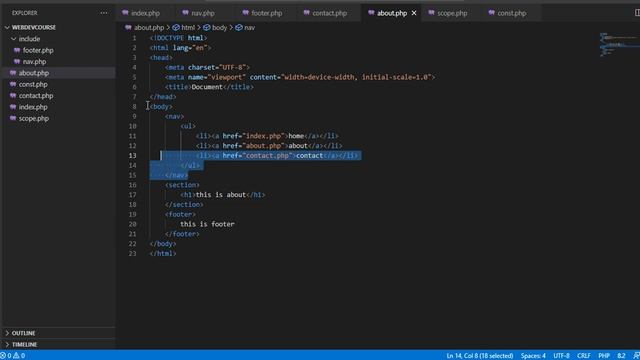This screenshot has width=640, height=360.
Task: Click the Ln 14, Col 8 cursor position
Action: 480,356
